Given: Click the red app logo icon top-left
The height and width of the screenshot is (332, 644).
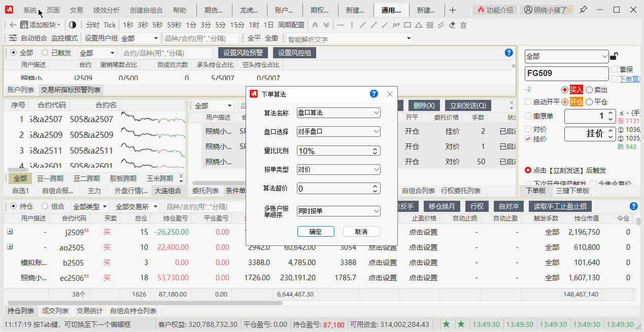Looking at the screenshot, I should coord(10,10).
